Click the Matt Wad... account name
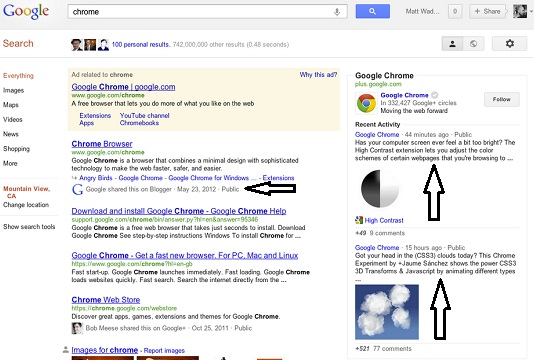This screenshot has height=360, width=534. pyautogui.click(x=422, y=12)
